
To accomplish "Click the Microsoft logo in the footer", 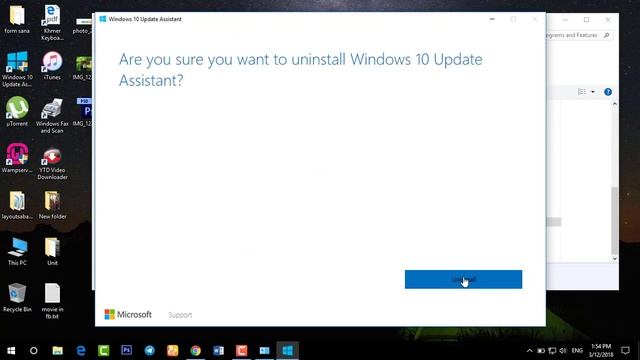I will [128, 314].
